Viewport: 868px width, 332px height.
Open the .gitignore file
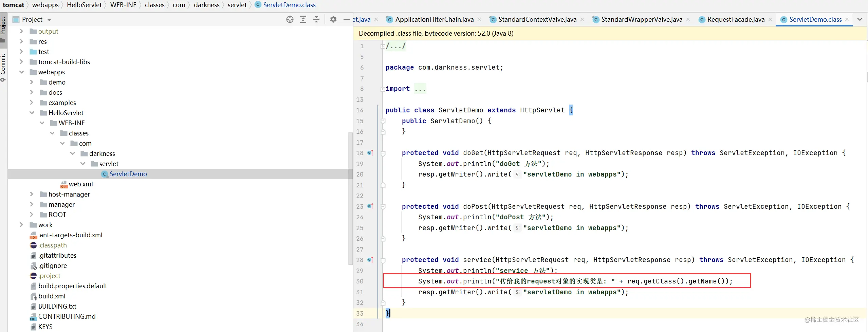(52, 265)
